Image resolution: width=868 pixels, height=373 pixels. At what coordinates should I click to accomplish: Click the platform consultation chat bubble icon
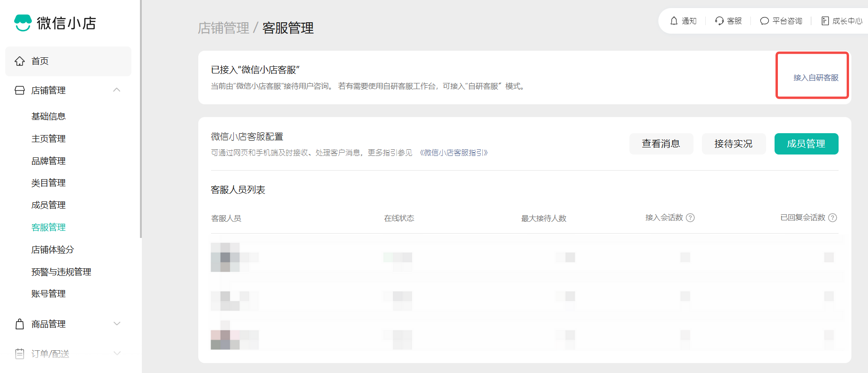tap(764, 21)
